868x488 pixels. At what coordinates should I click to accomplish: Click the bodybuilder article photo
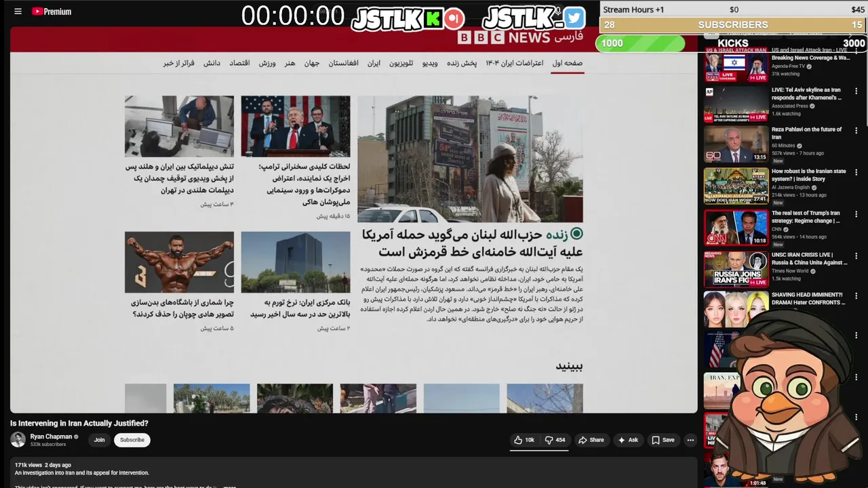179,262
